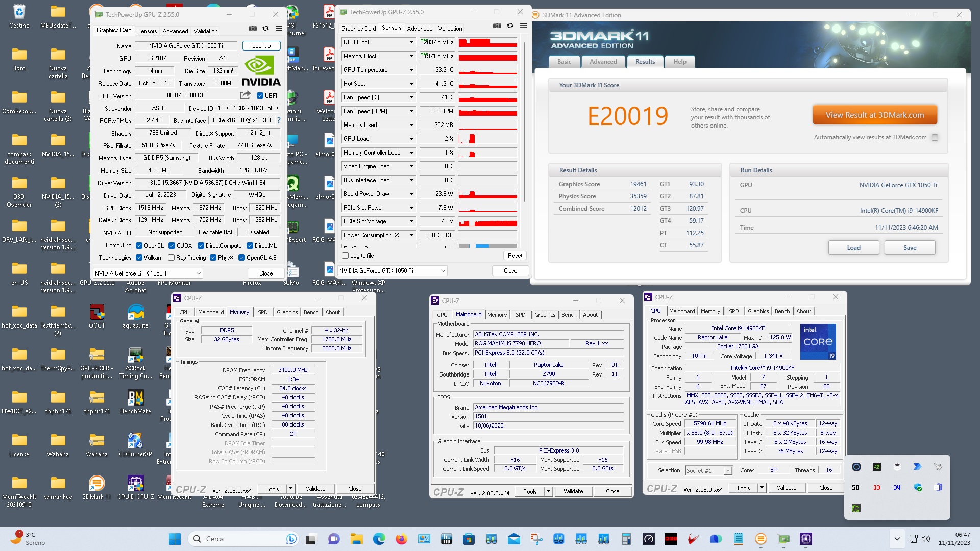This screenshot has height=551, width=980.
Task: Open the Basic tab in 3DMark 11
Action: (565, 62)
